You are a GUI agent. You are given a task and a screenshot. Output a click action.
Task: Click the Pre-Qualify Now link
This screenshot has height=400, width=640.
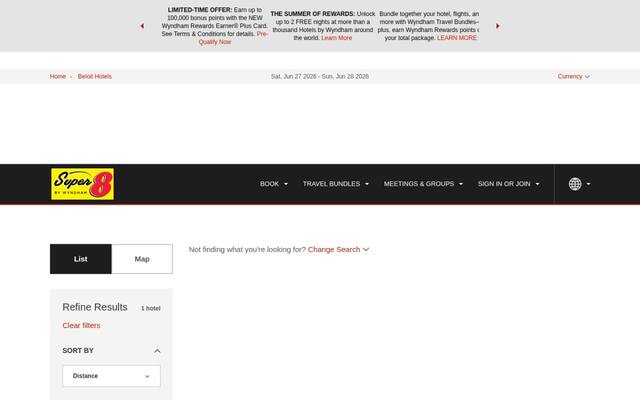[x=215, y=42]
